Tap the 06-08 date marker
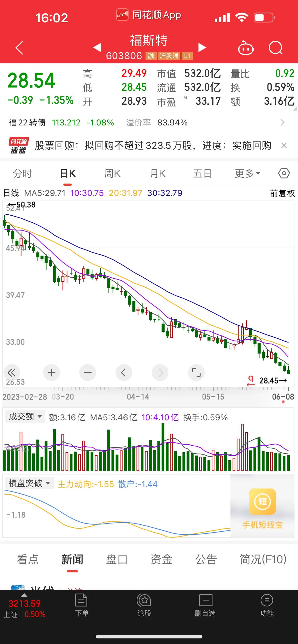The width and height of the screenshot is (298, 644). tap(283, 397)
